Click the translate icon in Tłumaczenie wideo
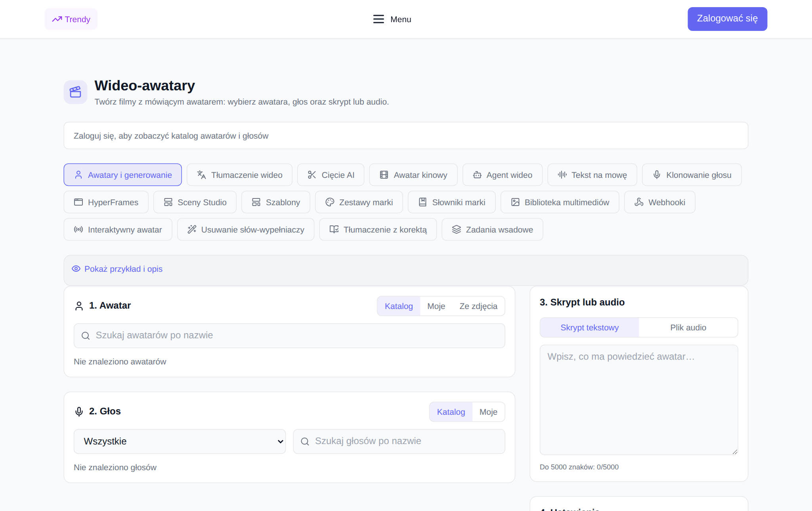Screen dimensions: 812x511 pos(201,175)
